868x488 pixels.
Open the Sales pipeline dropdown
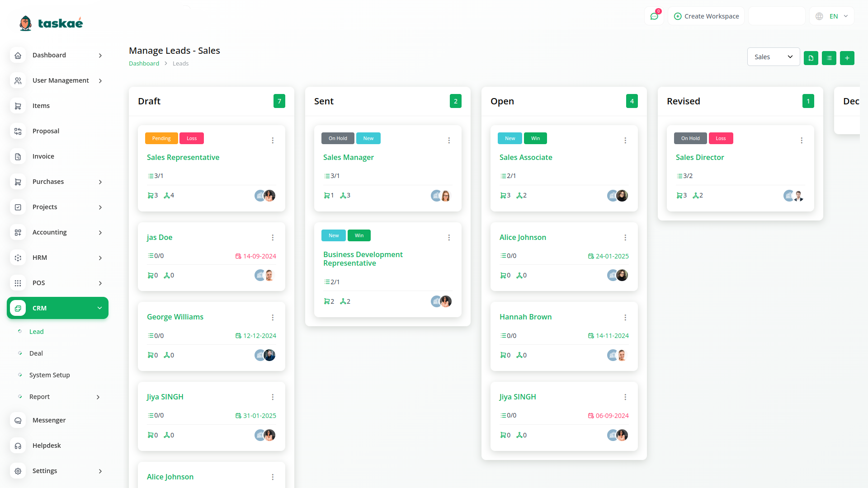[x=773, y=56]
